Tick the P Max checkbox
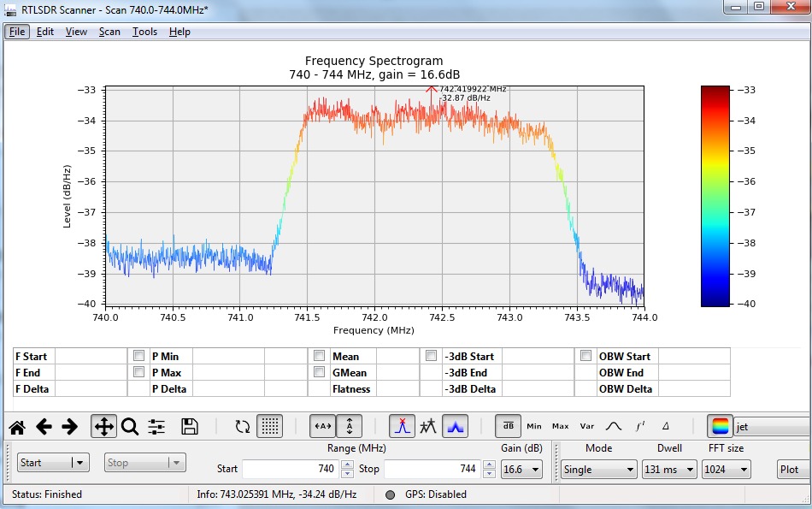The width and height of the screenshot is (812, 509). [x=138, y=371]
